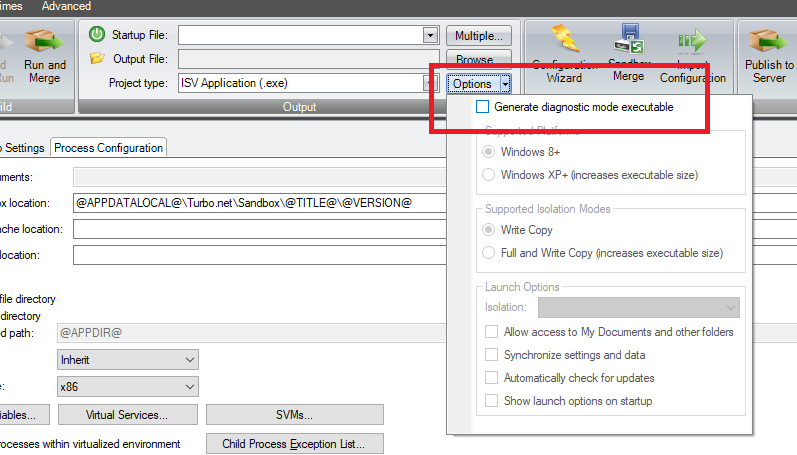Image resolution: width=797 pixels, height=455 pixels.
Task: Click the SVMs... button
Action: (295, 415)
